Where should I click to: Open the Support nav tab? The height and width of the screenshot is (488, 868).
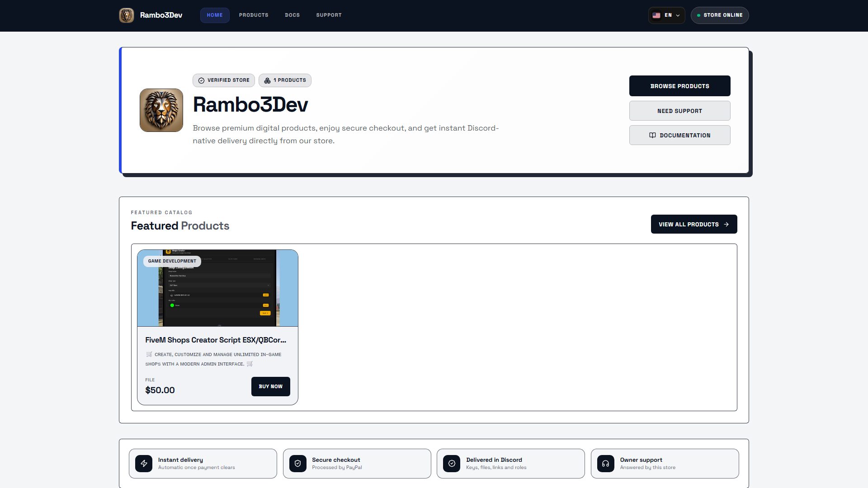pos(329,15)
